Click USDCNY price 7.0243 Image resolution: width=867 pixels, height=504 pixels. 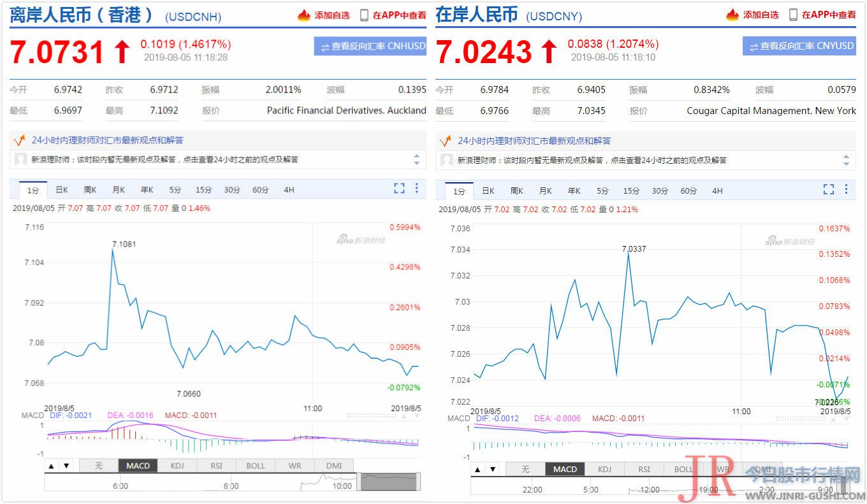point(484,52)
